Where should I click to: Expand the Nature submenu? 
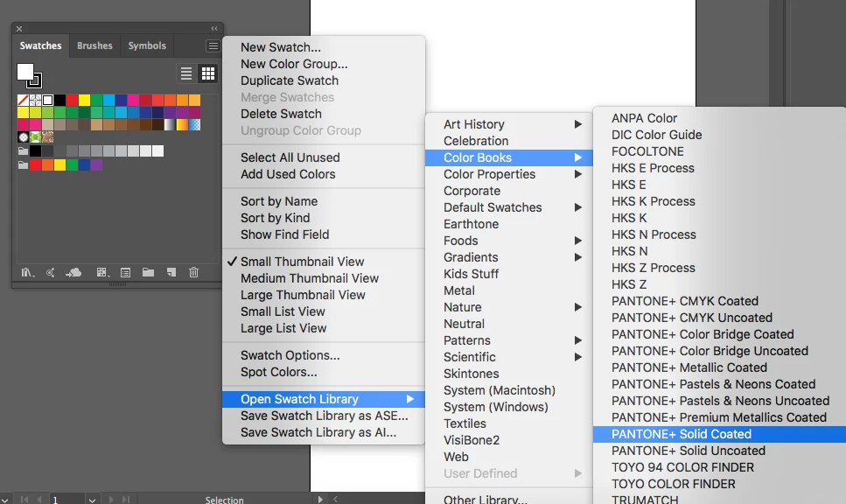tap(509, 307)
